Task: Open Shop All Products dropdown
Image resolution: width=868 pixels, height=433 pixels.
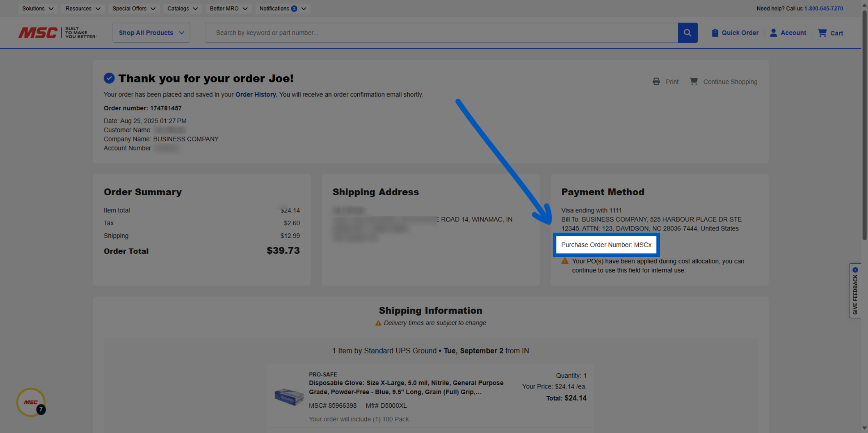Action: pos(151,33)
